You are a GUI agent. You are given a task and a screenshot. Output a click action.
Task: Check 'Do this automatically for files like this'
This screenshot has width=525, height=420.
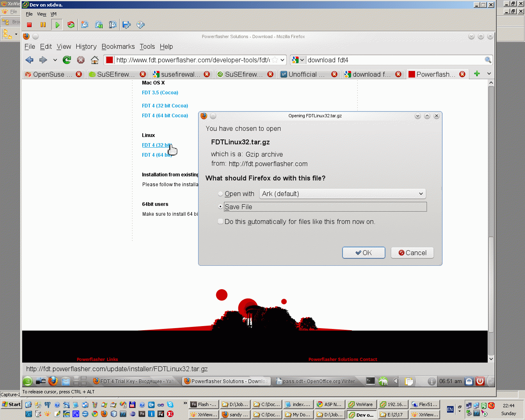[x=221, y=221]
